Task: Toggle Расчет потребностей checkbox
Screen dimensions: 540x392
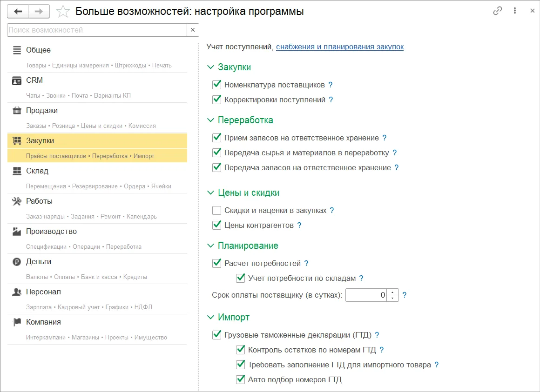Action: tap(216, 263)
